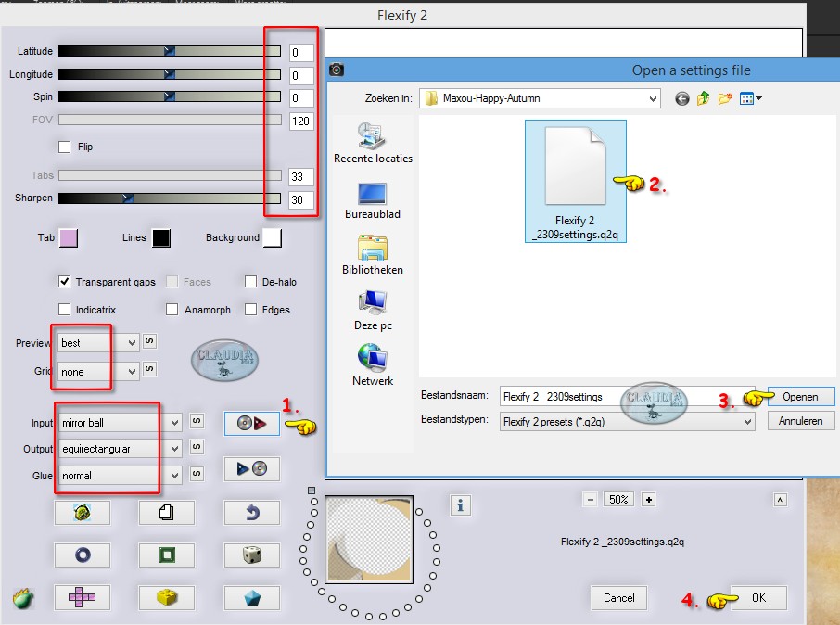Click the Bestandsnaam filename field

pyautogui.click(x=627, y=397)
